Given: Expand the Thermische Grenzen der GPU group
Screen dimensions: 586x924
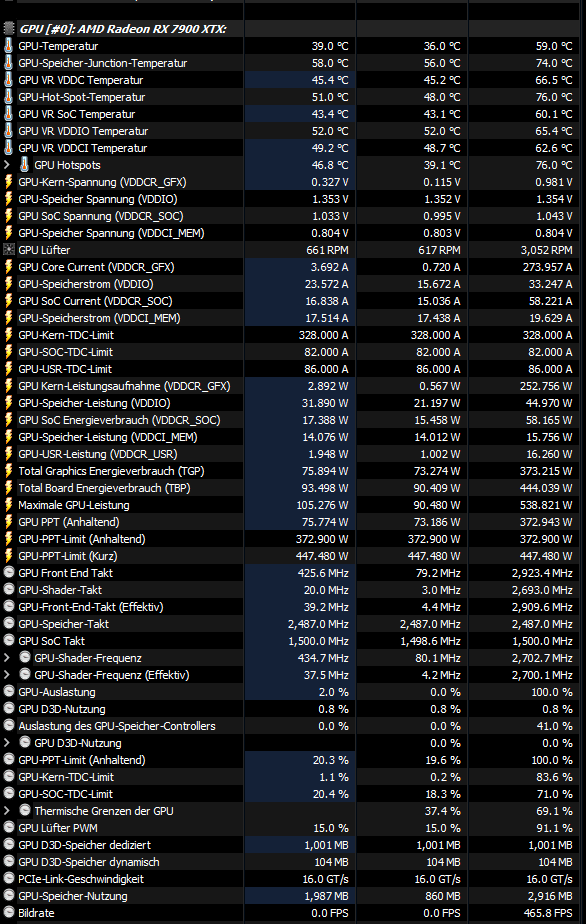Looking at the screenshot, I should coord(7,811).
